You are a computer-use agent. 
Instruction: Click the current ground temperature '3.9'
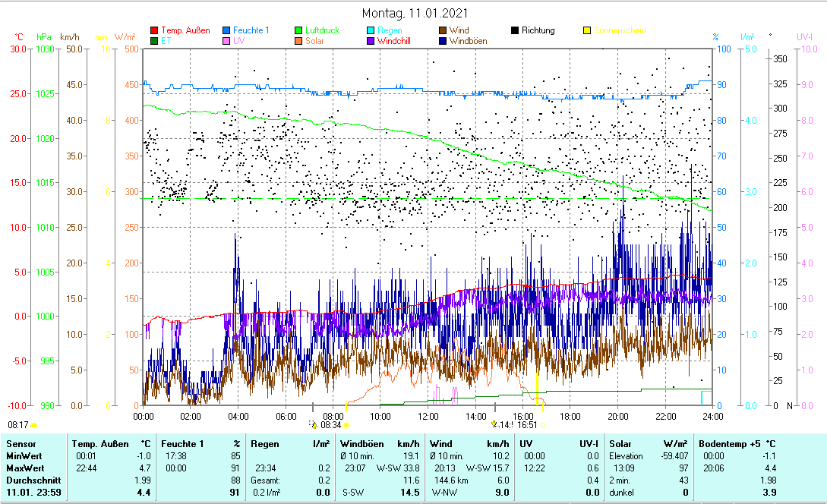coord(769,493)
